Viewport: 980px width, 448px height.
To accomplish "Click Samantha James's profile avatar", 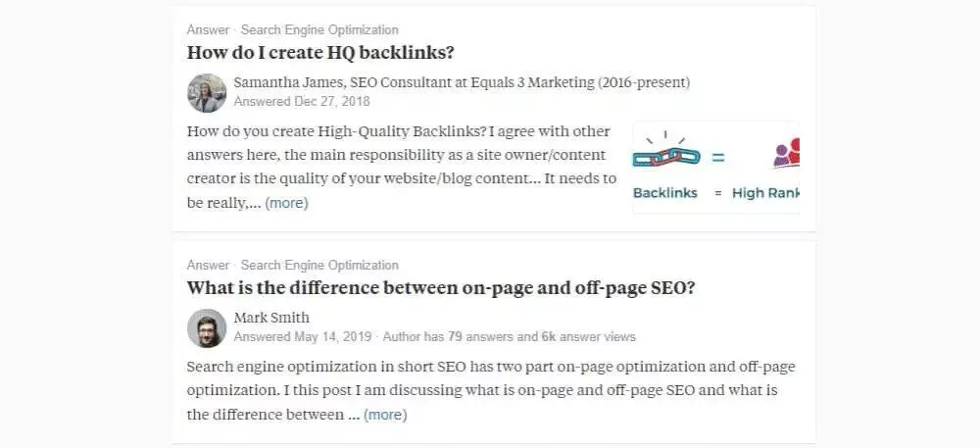I will click(207, 92).
